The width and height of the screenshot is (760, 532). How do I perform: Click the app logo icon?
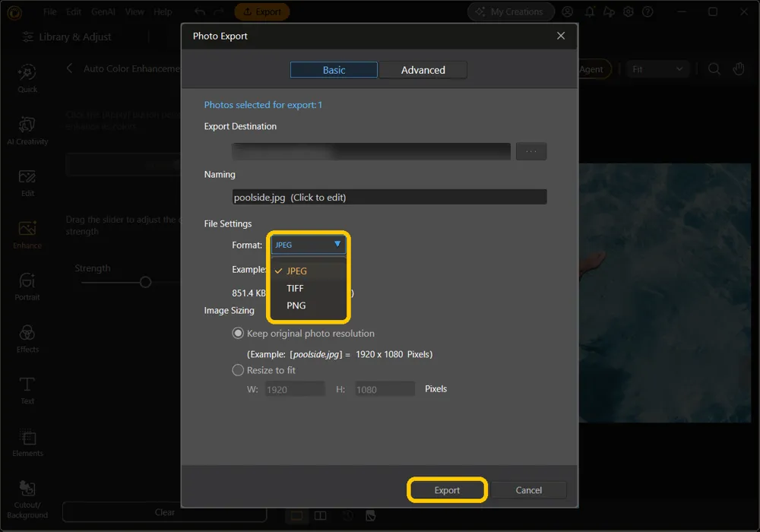14,12
